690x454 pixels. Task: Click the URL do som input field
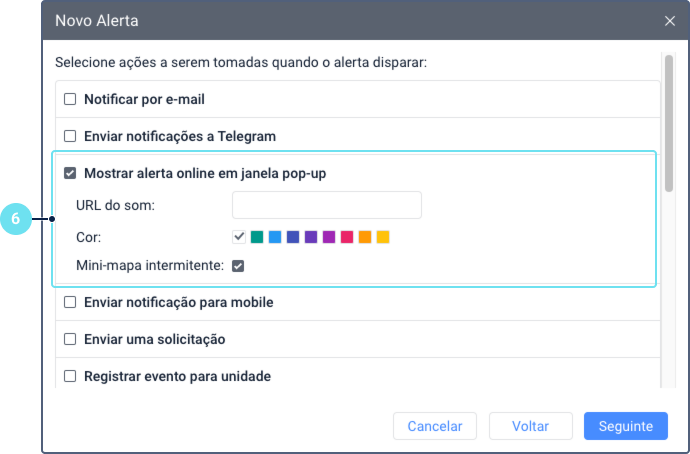326,205
